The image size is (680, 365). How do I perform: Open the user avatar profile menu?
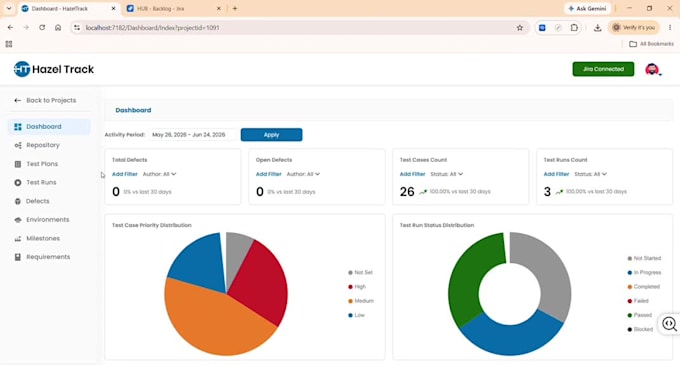(x=652, y=69)
